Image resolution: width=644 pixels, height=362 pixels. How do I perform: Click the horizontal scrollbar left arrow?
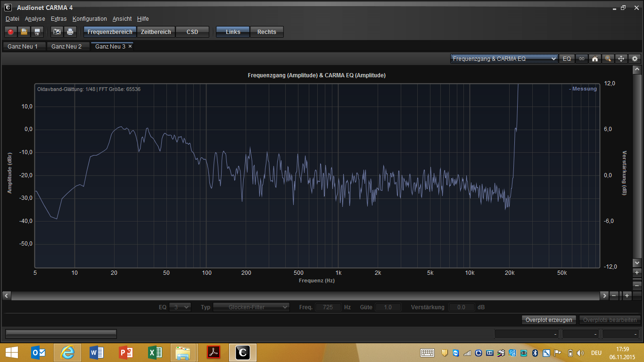point(7,296)
